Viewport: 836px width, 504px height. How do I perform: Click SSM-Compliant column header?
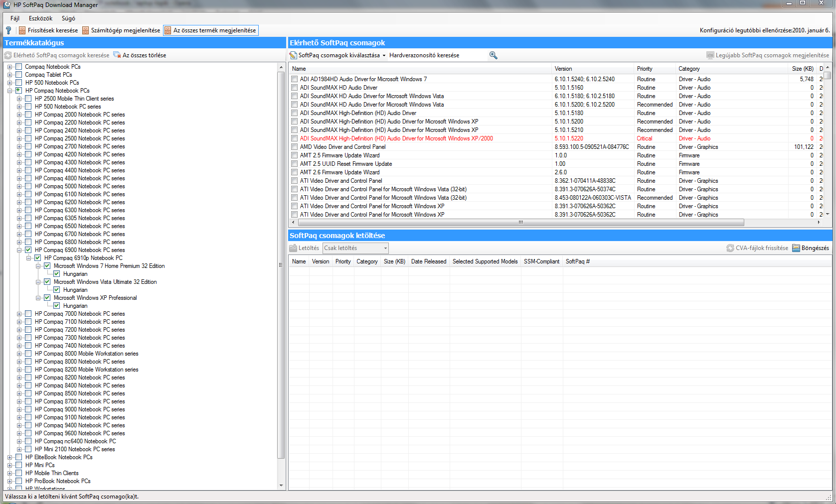coord(541,261)
